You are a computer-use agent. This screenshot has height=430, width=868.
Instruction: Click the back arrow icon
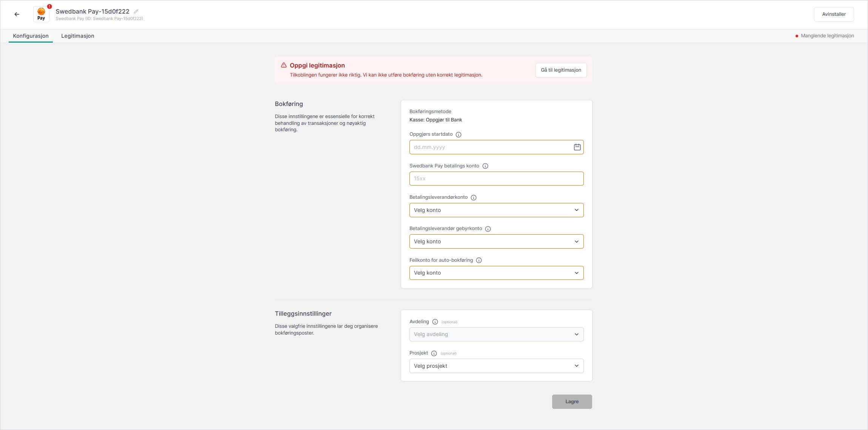point(17,14)
